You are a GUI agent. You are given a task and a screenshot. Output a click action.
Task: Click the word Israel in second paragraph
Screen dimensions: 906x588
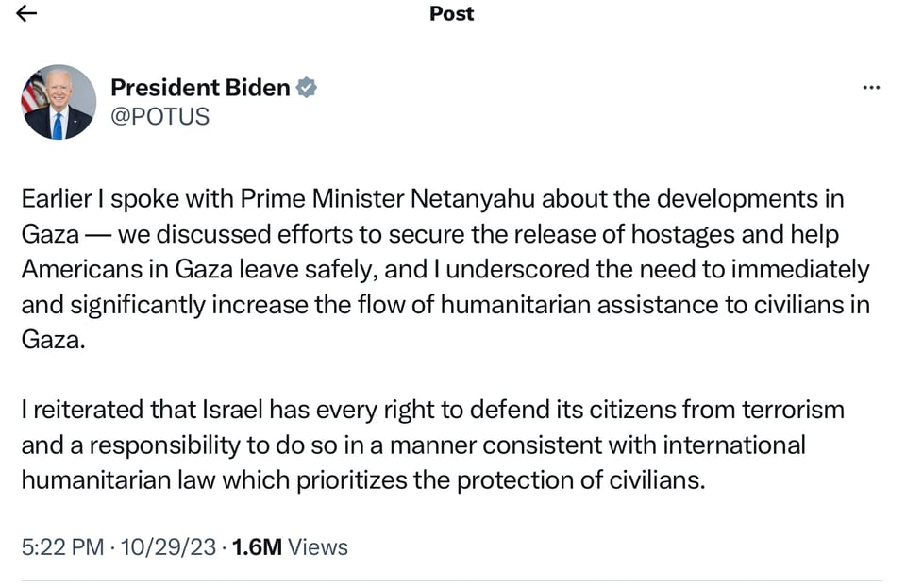pos(232,410)
